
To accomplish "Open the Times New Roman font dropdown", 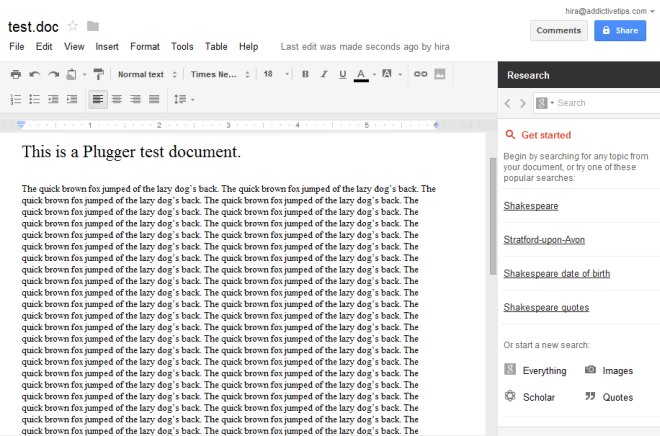I will (220, 74).
